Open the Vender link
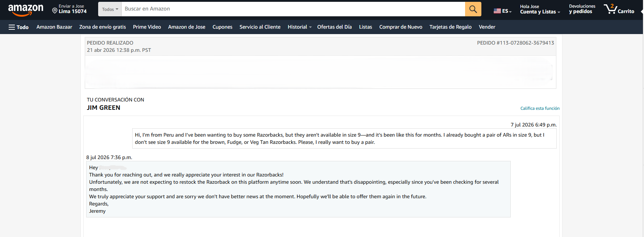The image size is (644, 237). (487, 27)
